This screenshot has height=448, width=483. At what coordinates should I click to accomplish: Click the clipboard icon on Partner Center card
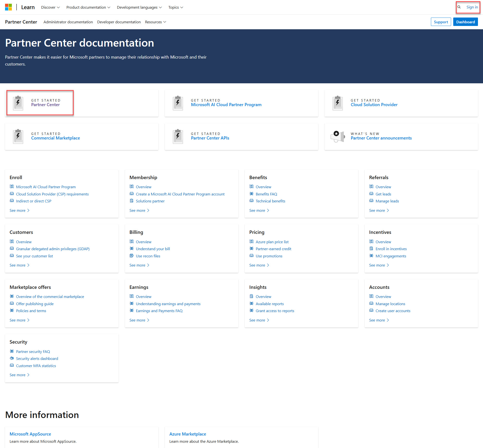pos(18,103)
